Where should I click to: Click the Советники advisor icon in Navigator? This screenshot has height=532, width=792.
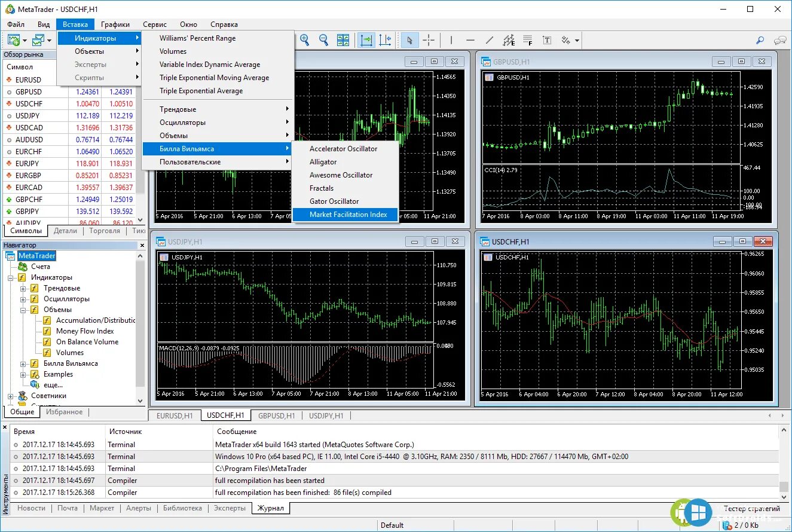[23, 396]
